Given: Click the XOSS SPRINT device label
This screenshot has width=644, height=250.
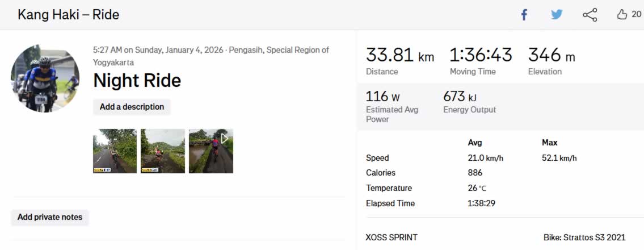Looking at the screenshot, I should [x=392, y=238].
